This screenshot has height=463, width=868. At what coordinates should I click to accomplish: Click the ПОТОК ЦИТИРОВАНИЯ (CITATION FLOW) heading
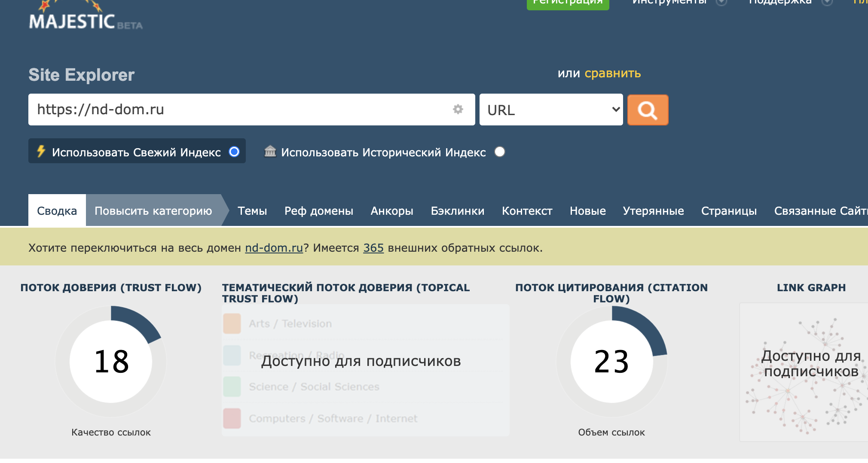coord(611,293)
